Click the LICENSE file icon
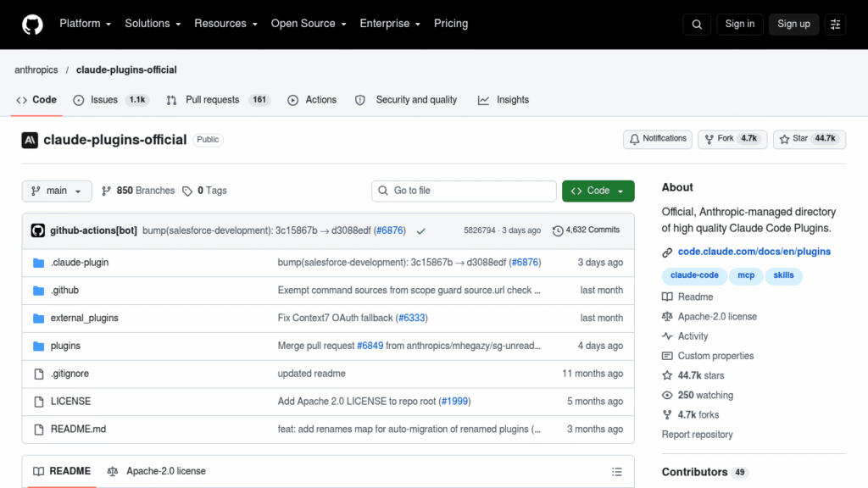The image size is (868, 488). pos(39,402)
